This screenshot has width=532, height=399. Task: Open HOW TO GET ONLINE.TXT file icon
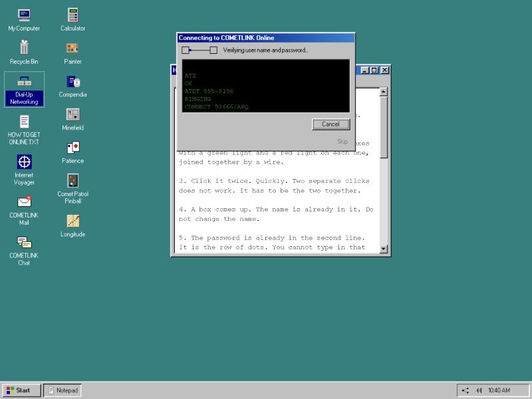point(24,130)
